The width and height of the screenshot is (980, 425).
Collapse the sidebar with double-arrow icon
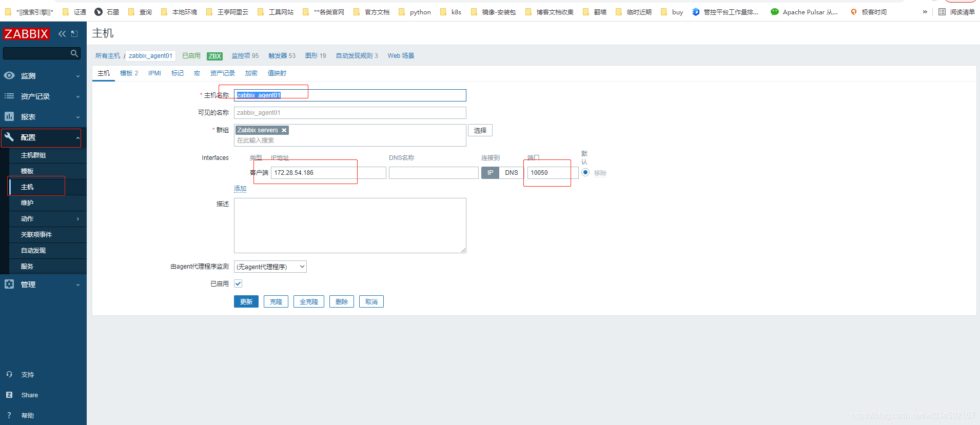coord(62,34)
